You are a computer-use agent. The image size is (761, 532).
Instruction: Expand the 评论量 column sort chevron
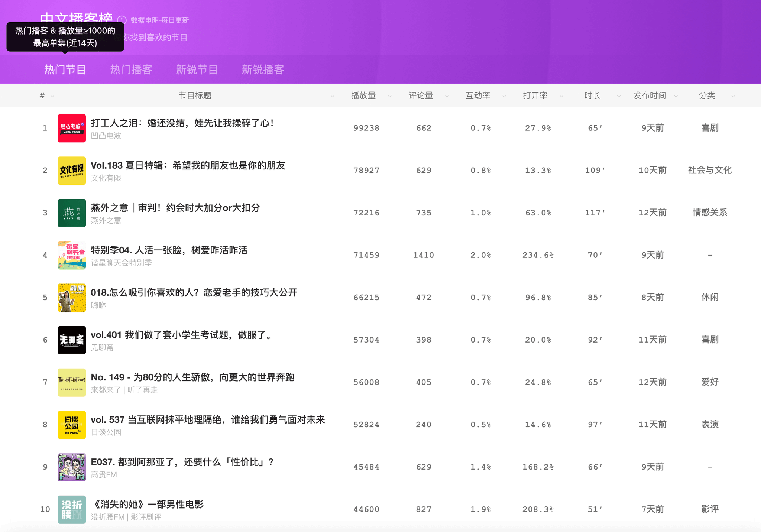(x=447, y=96)
